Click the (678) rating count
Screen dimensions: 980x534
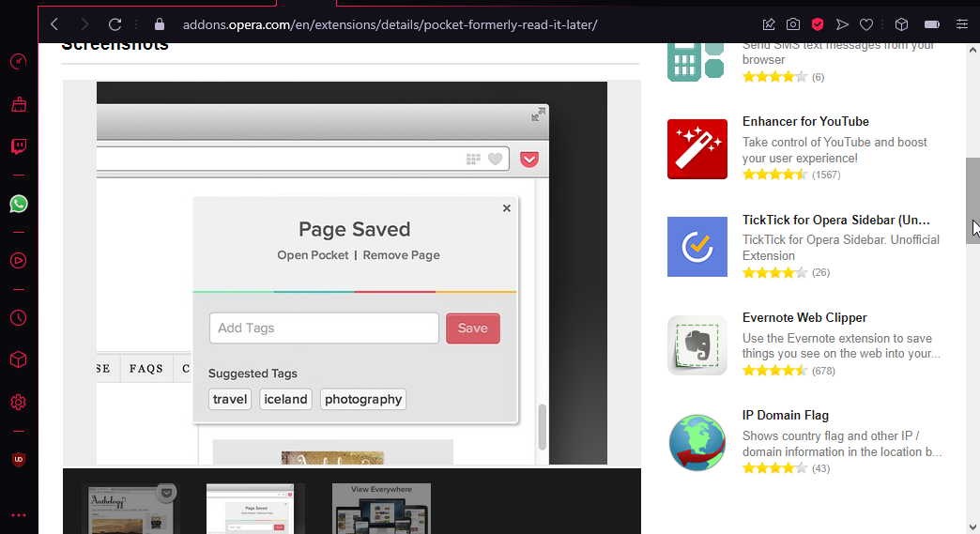click(x=823, y=371)
